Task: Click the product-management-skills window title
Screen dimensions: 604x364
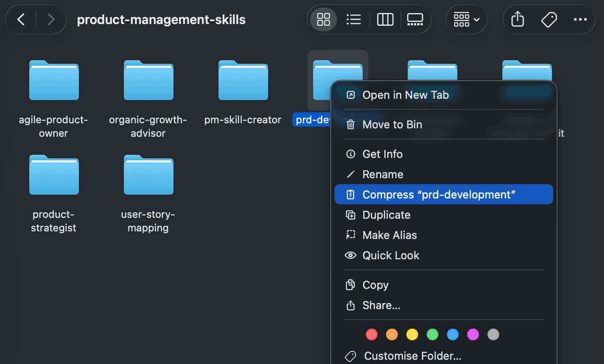Action: 161,19
